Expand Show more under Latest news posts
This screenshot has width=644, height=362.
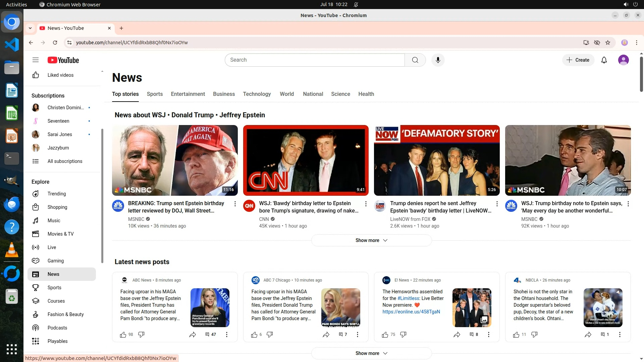pyautogui.click(x=371, y=353)
